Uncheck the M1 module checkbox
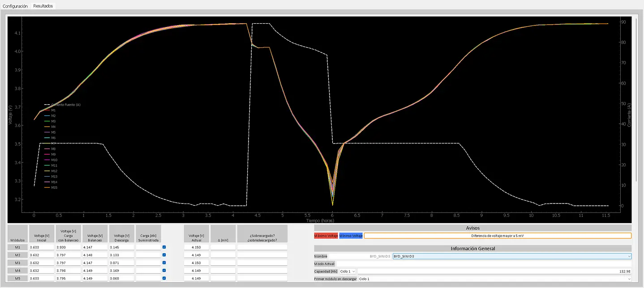Viewport: 644px width, 288px height. (x=164, y=247)
